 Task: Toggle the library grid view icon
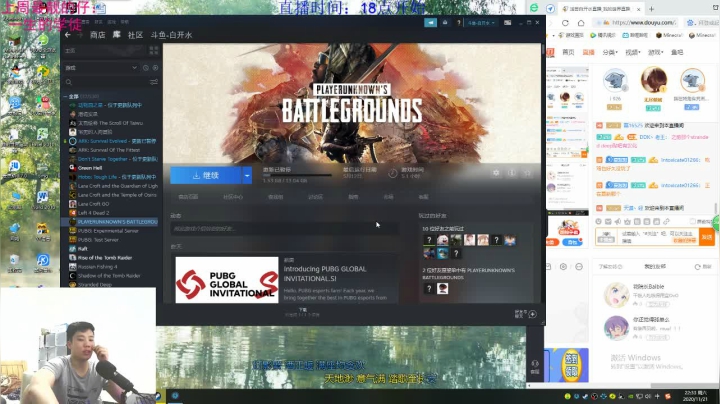(154, 50)
